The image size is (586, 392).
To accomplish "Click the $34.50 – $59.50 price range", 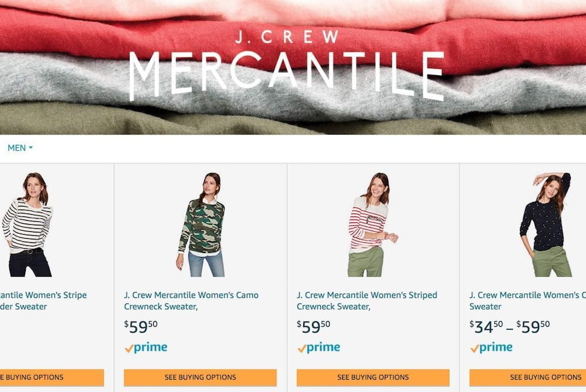I will 510,326.
